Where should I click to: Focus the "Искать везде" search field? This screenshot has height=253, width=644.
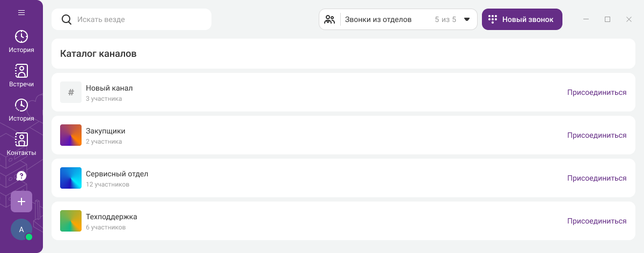coord(140,19)
